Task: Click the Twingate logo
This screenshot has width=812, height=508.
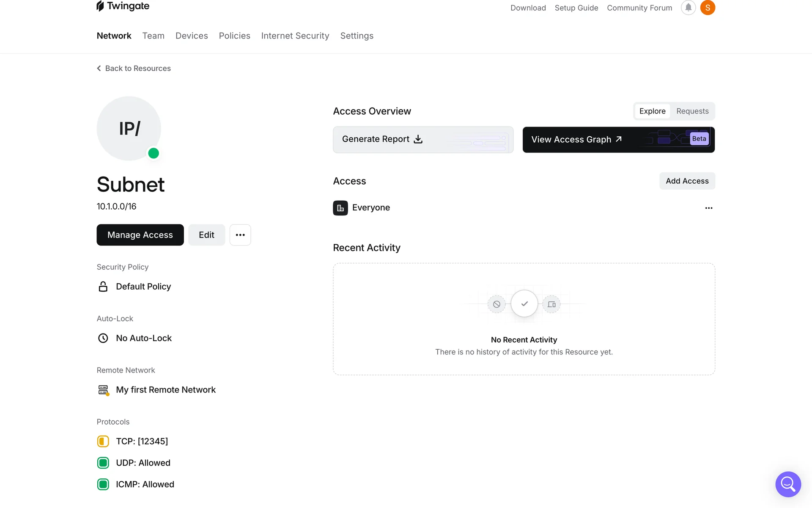Action: [123, 6]
